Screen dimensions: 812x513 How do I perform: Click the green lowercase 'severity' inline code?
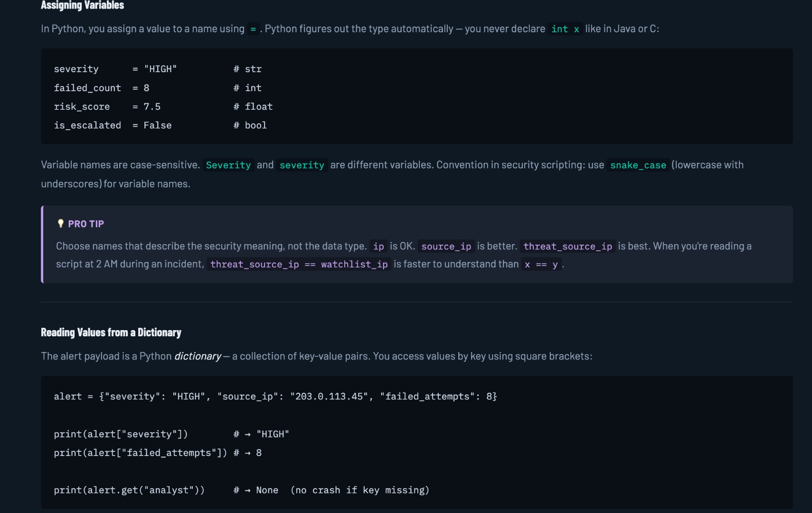point(302,165)
